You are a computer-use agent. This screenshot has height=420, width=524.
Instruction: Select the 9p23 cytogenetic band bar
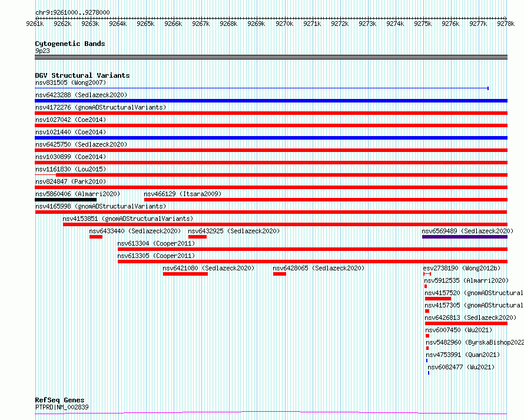271,57
